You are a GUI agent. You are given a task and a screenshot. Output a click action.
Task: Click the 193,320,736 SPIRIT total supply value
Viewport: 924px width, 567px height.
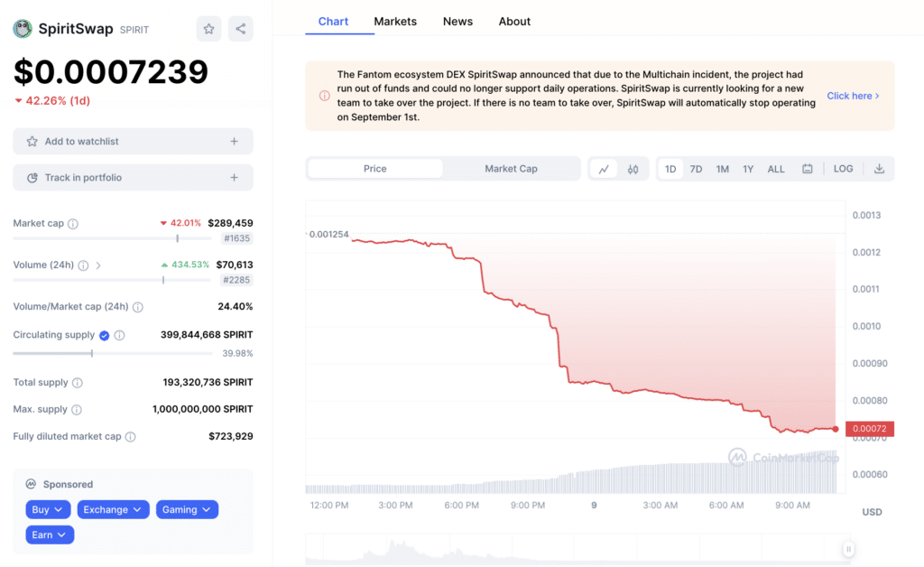click(x=208, y=383)
